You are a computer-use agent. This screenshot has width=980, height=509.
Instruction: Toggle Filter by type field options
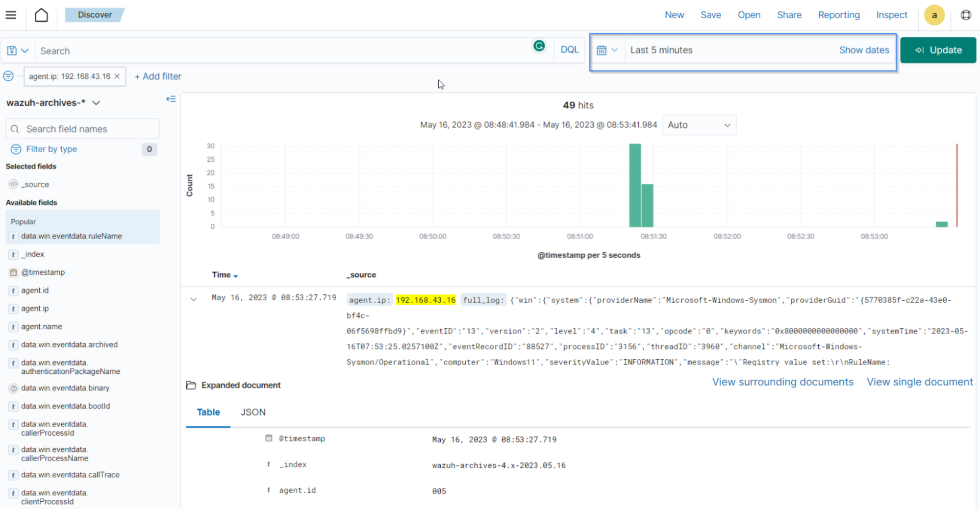coord(51,149)
